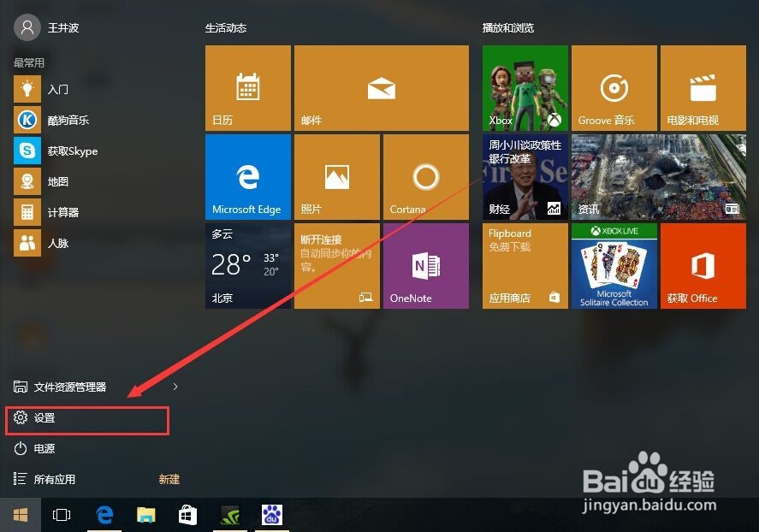759x532 pixels.
Task: Open 设置 from the Start menu
Action: click(44, 418)
